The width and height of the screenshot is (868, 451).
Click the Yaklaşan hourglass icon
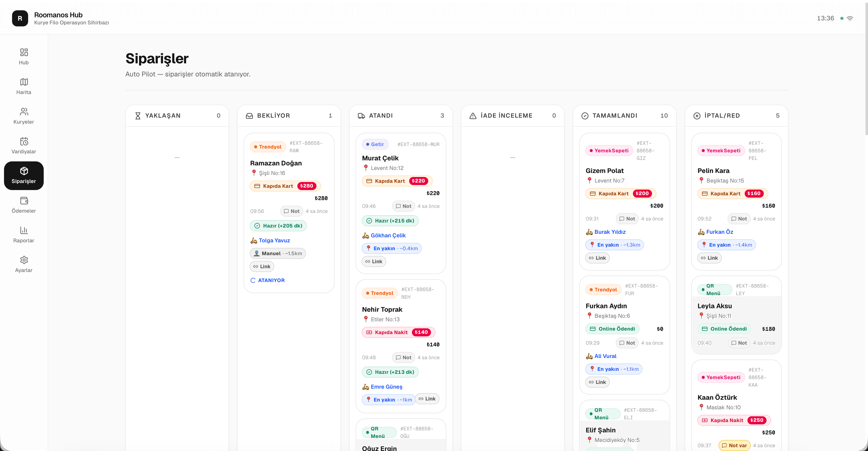click(x=137, y=116)
